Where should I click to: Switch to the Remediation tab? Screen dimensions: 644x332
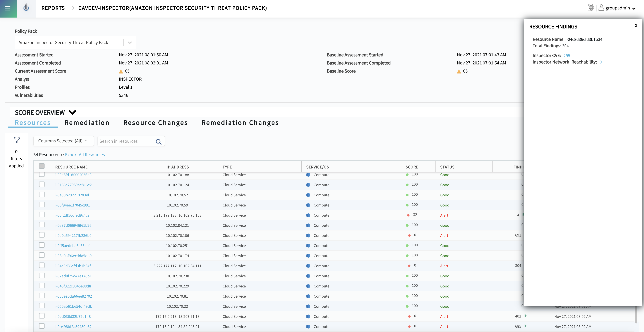tap(87, 123)
